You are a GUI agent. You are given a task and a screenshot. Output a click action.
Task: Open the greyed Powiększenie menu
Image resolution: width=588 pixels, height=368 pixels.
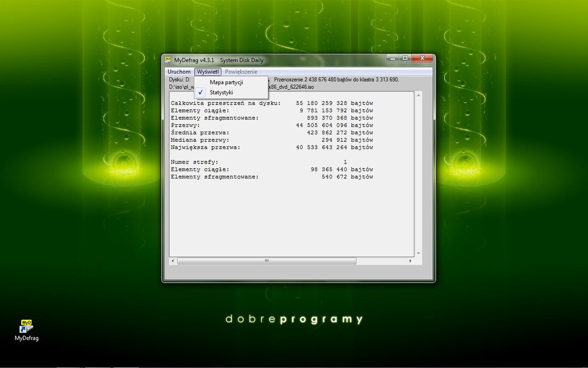(x=241, y=72)
